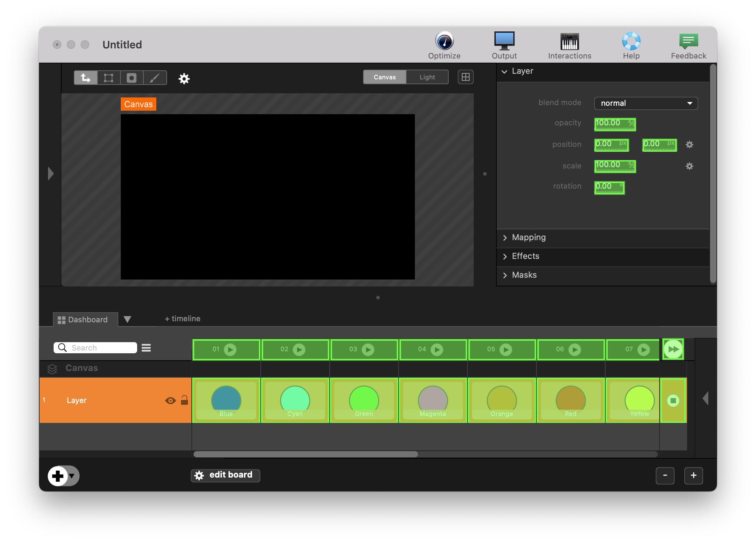Image resolution: width=756 pixels, height=543 pixels.
Task: Expand the Mapping section
Action: [x=528, y=237]
